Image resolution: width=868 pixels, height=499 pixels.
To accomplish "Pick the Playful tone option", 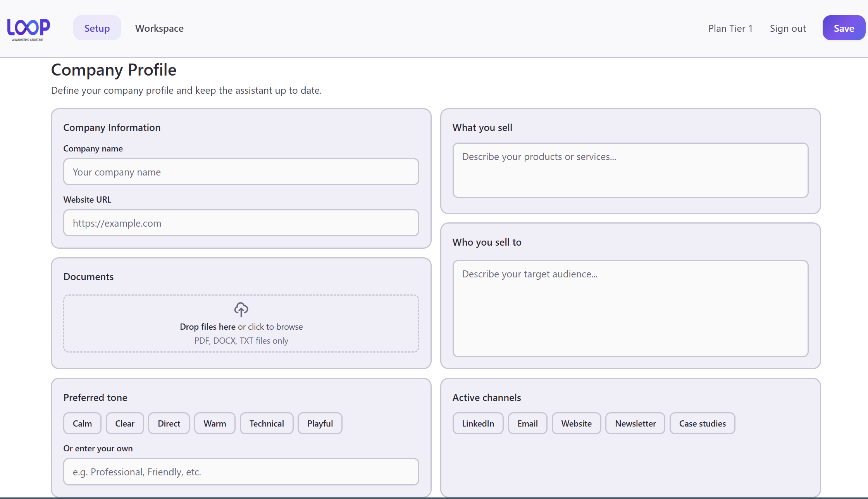I will pos(320,423).
